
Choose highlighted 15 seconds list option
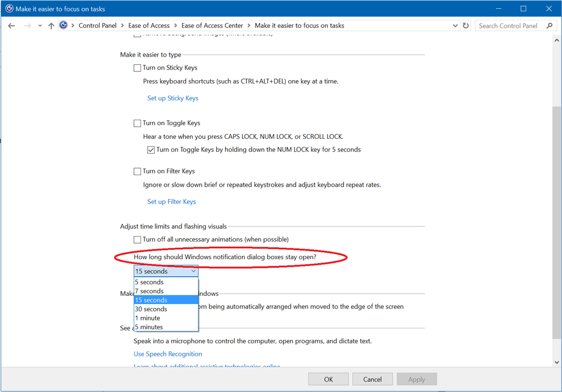point(166,300)
